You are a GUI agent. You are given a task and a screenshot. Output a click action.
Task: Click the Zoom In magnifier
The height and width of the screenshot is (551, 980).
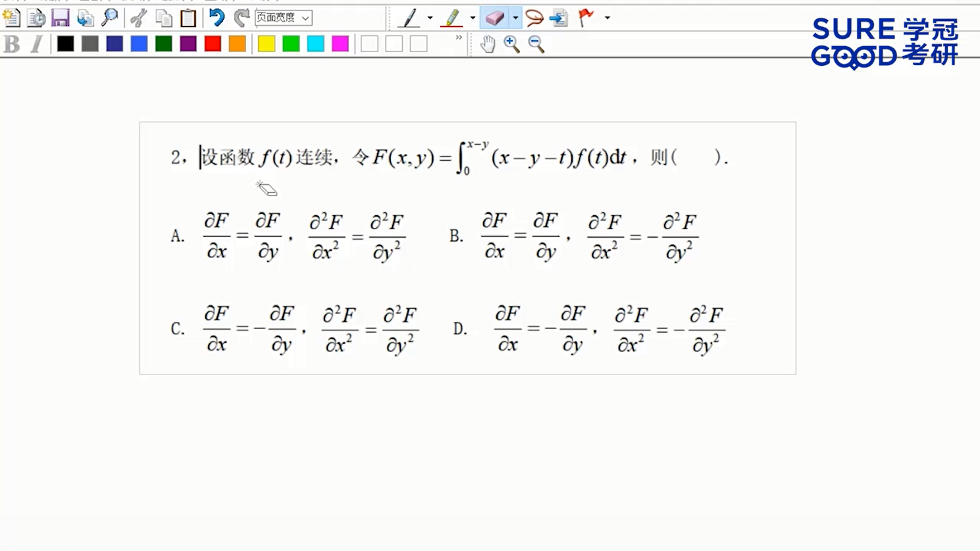point(511,44)
